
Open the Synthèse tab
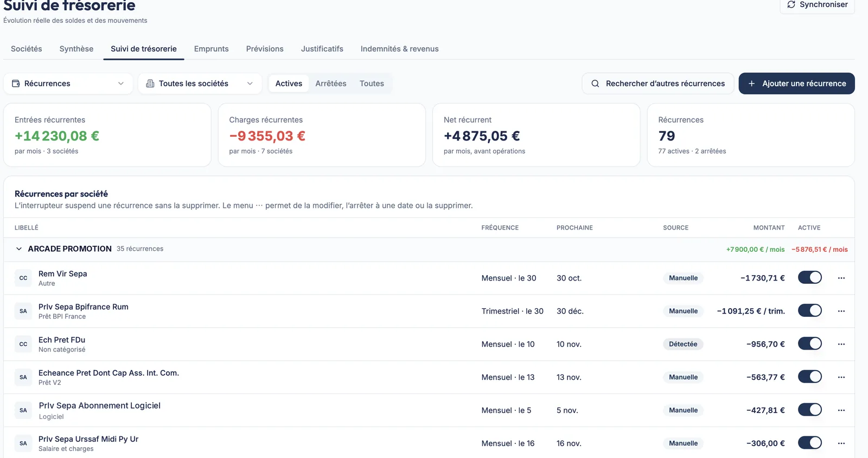pyautogui.click(x=76, y=49)
